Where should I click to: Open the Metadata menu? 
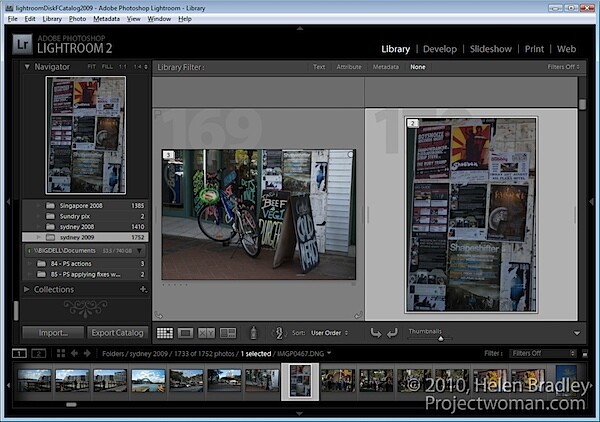tap(106, 19)
